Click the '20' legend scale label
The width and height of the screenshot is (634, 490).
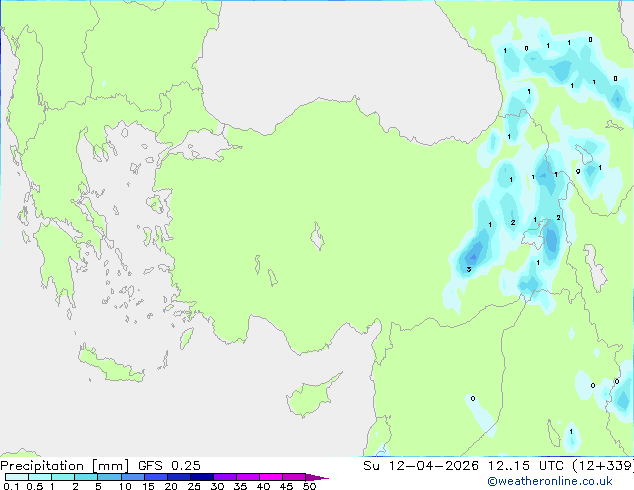click(171, 486)
